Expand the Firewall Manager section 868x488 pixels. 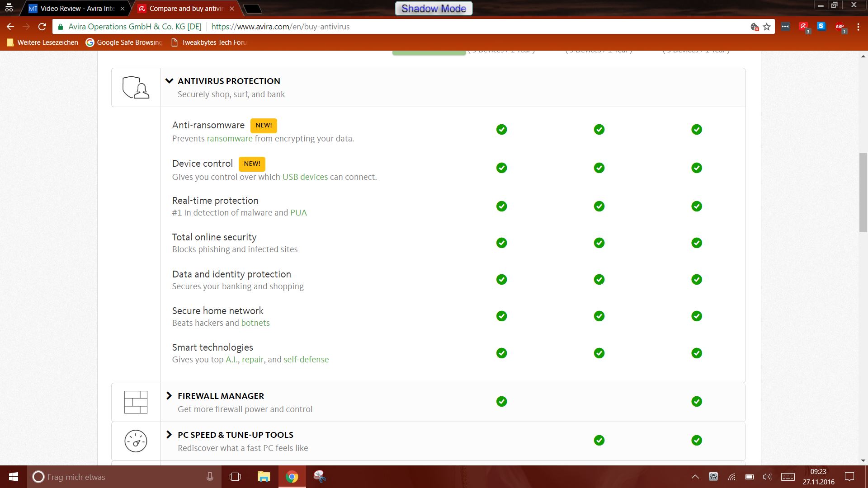pyautogui.click(x=169, y=396)
